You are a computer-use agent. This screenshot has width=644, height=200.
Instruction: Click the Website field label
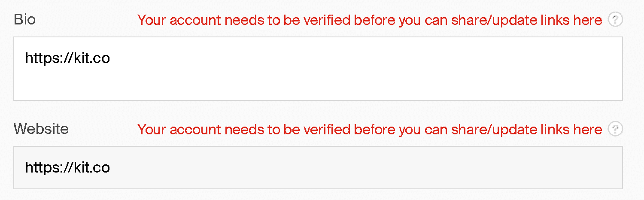coord(41,129)
